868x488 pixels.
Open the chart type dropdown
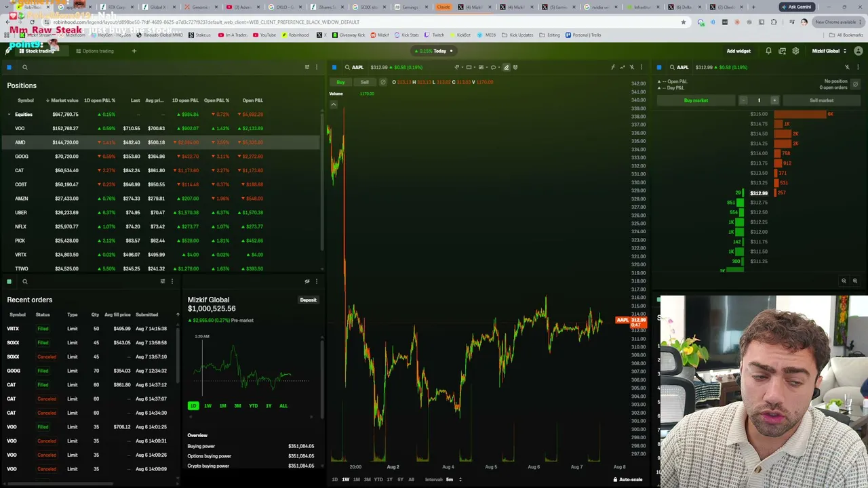483,67
